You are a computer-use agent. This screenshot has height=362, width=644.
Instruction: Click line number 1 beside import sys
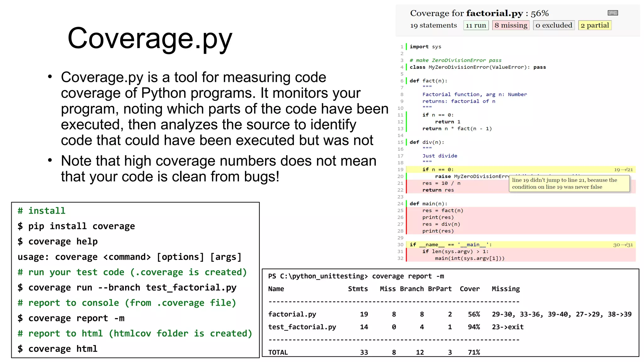[402, 47]
